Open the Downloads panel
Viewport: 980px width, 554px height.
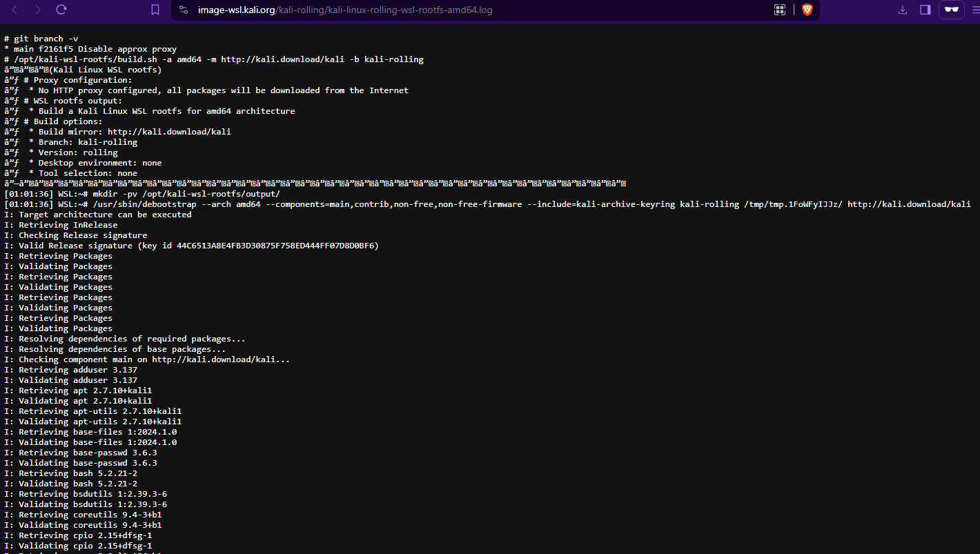click(902, 10)
